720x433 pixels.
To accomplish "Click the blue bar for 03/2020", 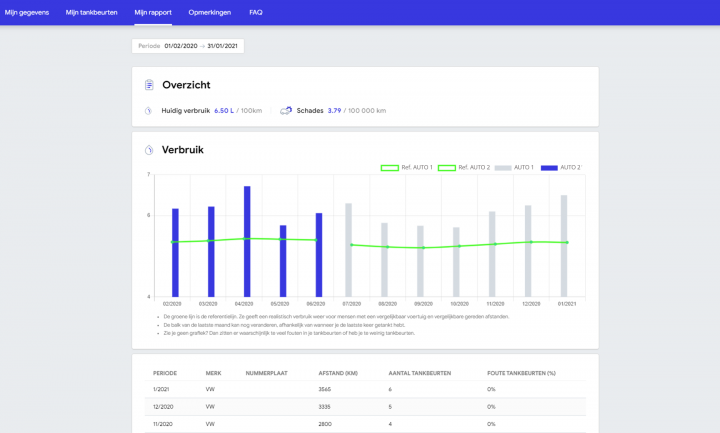I will pos(211,252).
